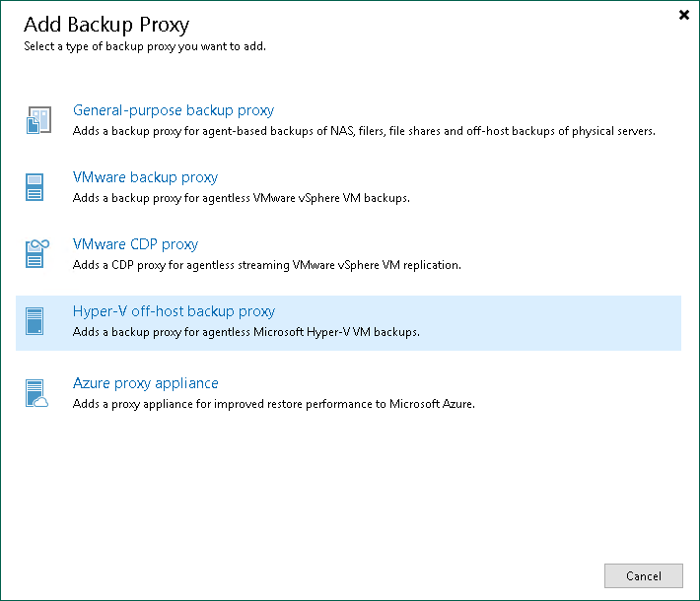
Task: Click empty area of highlighted Hyper-V row
Action: tap(552, 322)
